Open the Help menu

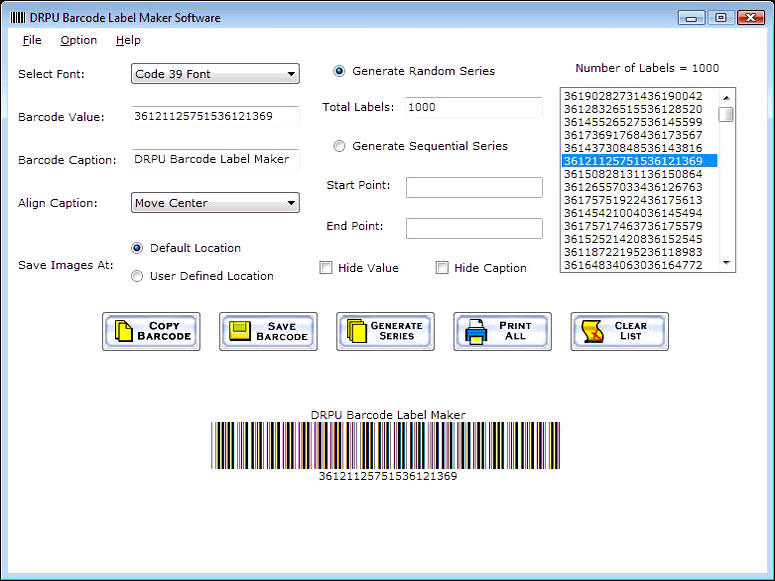[x=128, y=40]
